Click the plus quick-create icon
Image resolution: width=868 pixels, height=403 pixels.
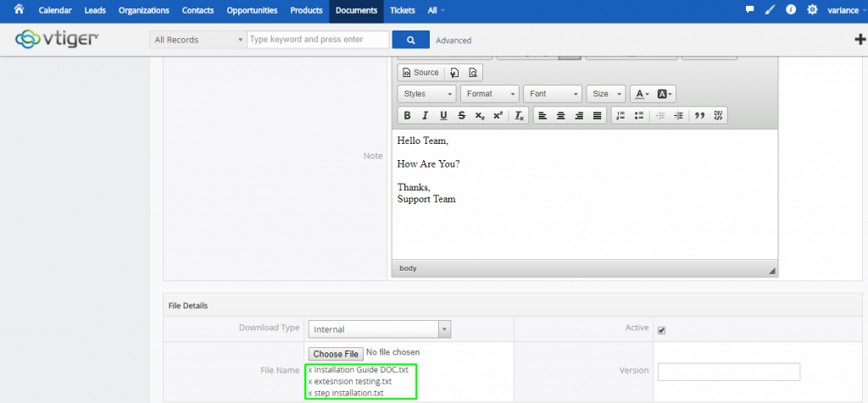[x=861, y=39]
